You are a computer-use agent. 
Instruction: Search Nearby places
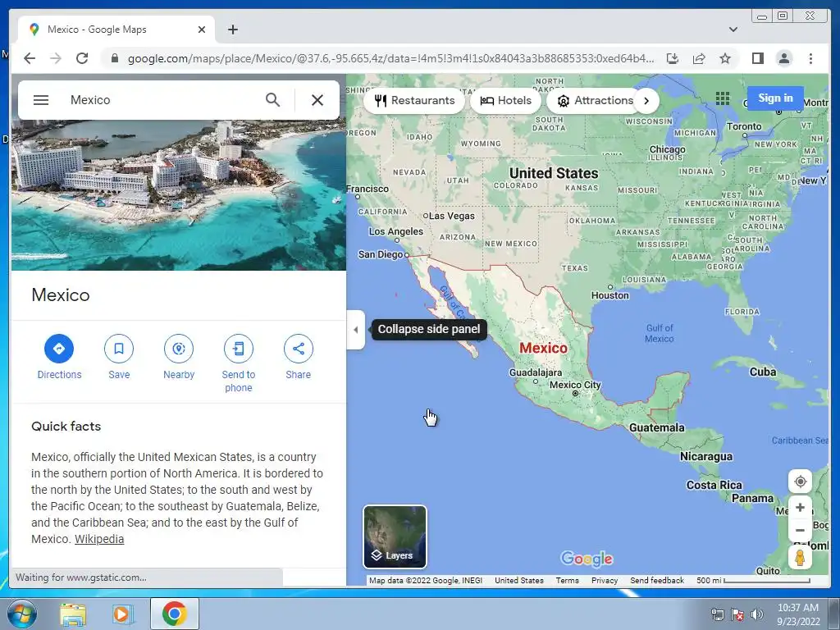click(179, 357)
